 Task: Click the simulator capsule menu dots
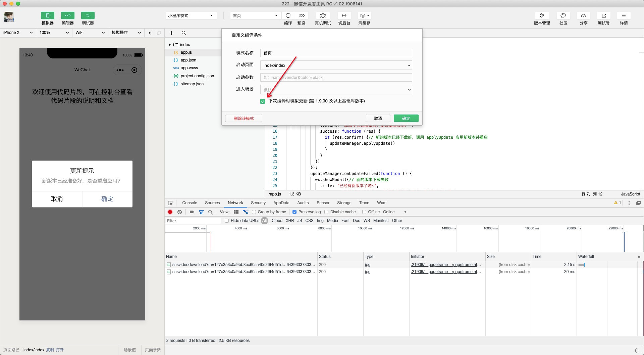[x=120, y=70]
